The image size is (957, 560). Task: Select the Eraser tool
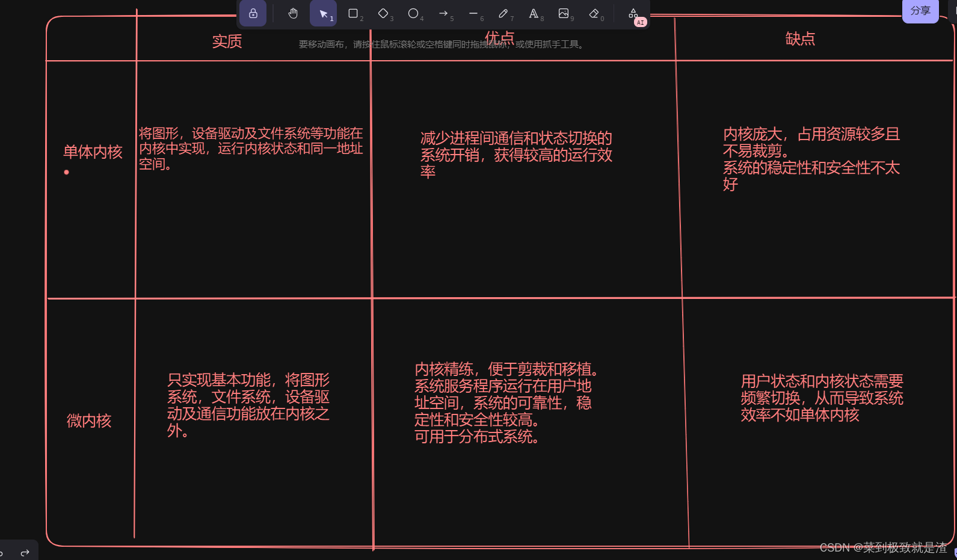coord(594,13)
